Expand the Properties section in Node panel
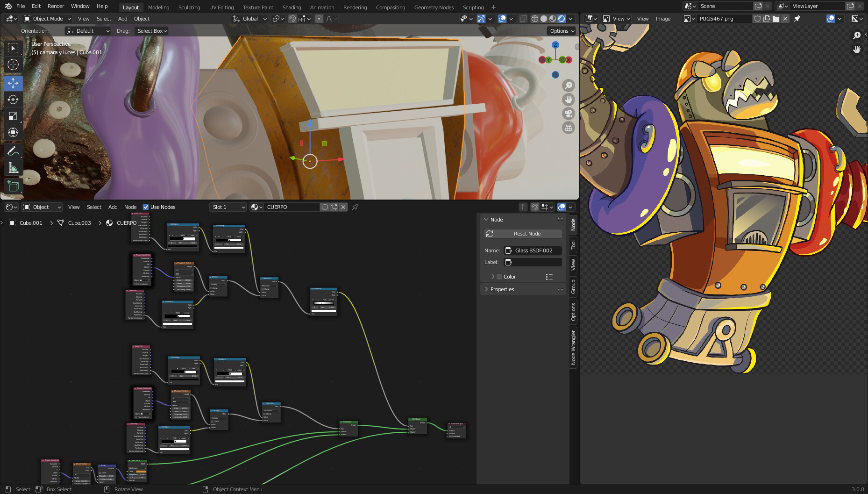Viewport: 868px width, 494px height. 502,289
